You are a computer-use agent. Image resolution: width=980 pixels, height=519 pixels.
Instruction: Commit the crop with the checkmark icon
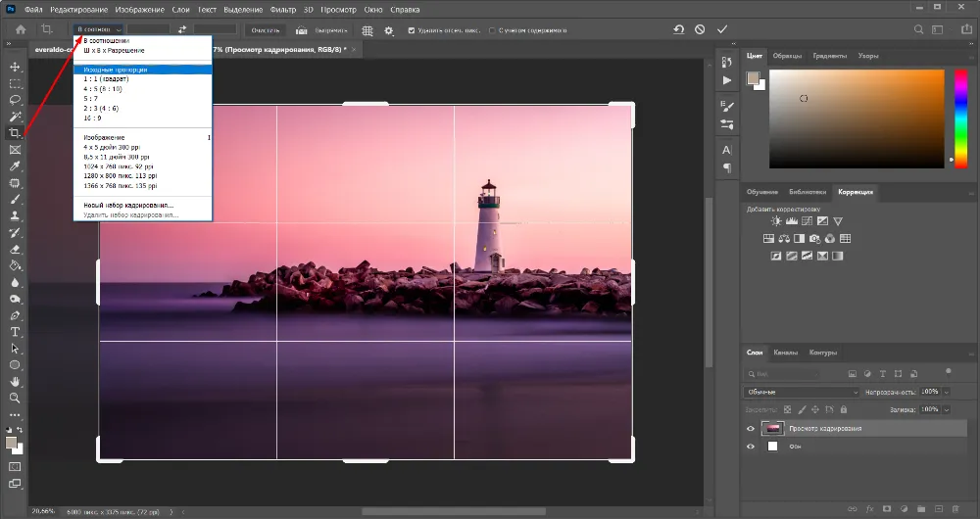coord(722,30)
